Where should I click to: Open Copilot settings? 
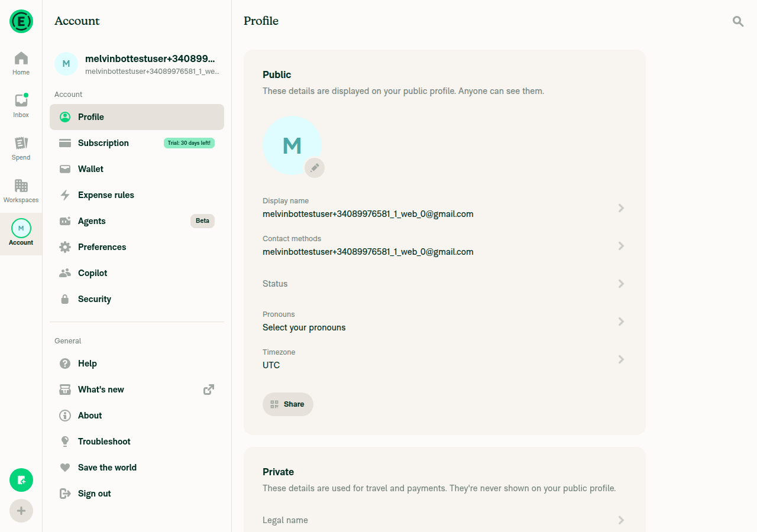(137, 273)
